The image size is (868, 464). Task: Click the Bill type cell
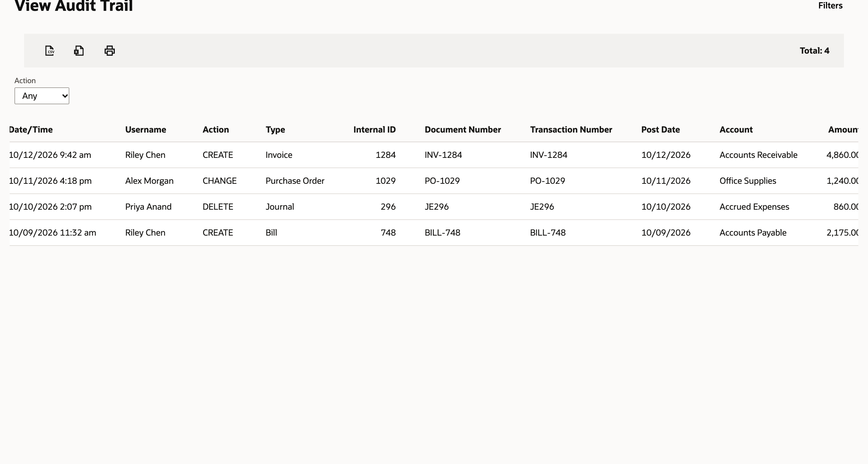[271, 233]
